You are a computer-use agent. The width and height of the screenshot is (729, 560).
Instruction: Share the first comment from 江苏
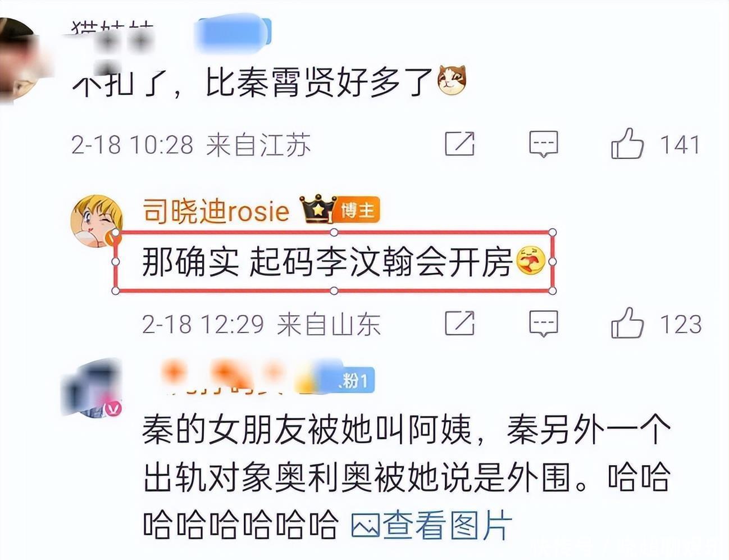459,144
